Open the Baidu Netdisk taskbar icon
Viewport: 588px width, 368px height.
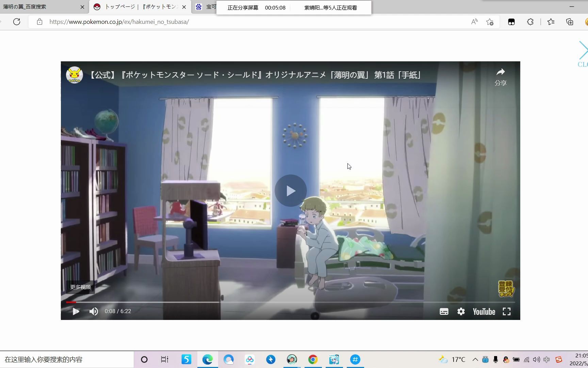coord(250,359)
